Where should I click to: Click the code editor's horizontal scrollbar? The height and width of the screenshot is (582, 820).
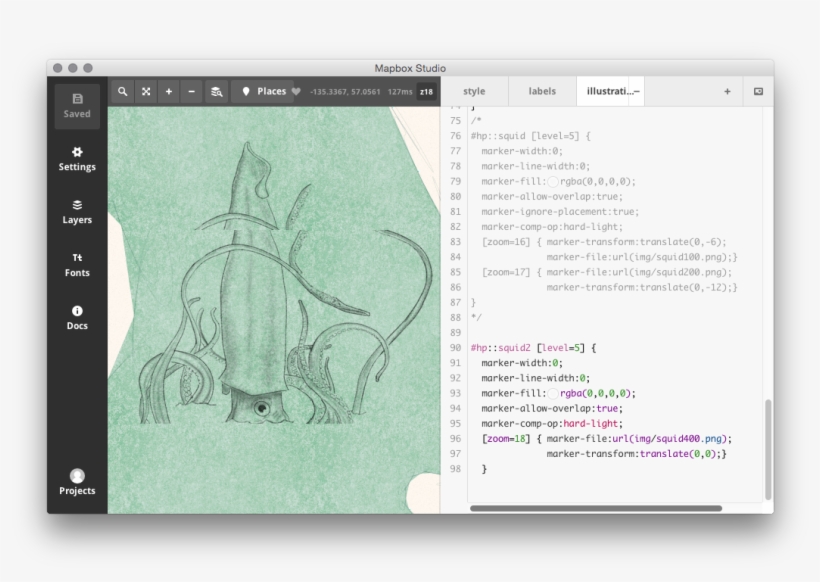click(x=595, y=508)
